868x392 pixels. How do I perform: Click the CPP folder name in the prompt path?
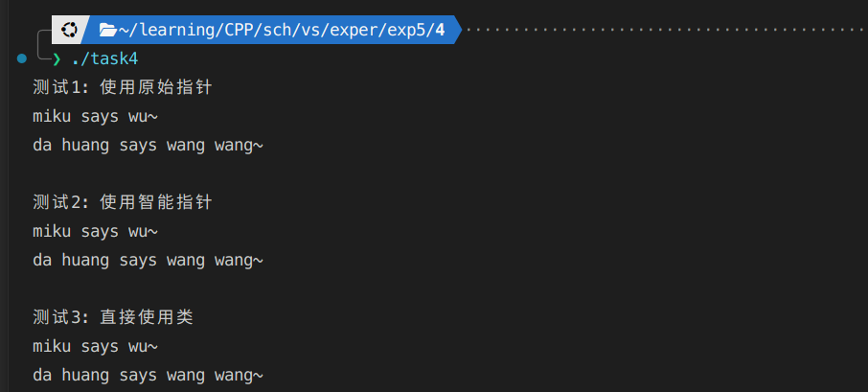pos(239,30)
